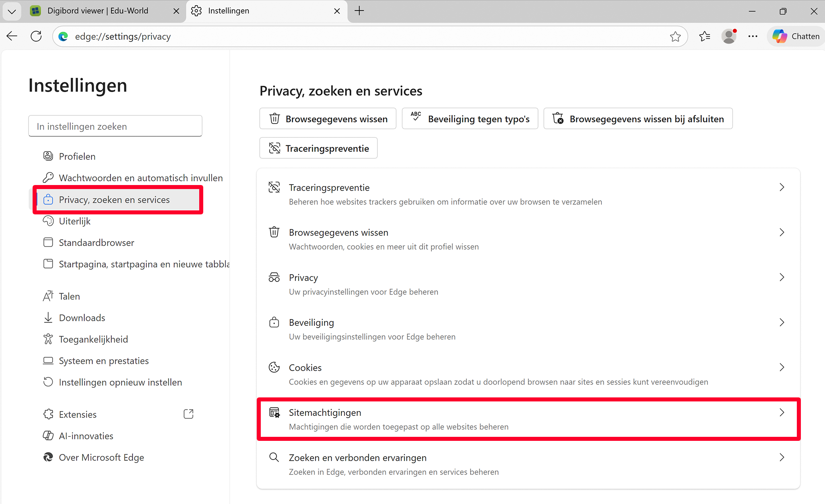Switch to Digibord viewer tab
The height and width of the screenshot is (504, 825).
[98, 11]
